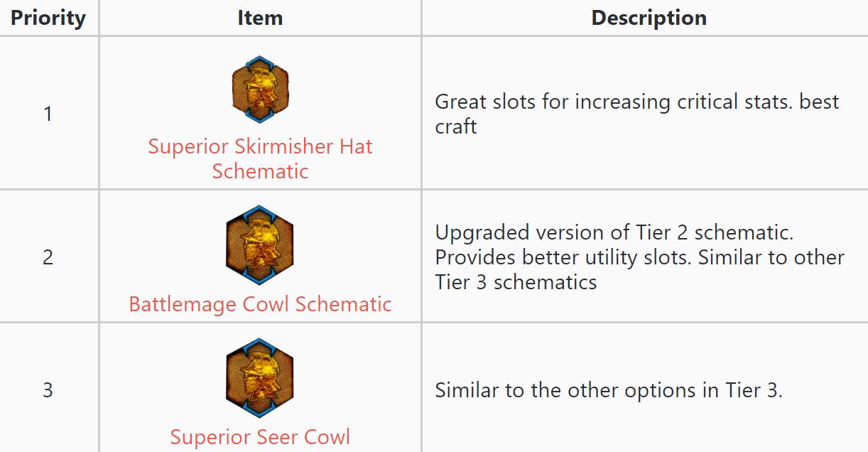Open the Superior Skirmisher Hat Schematic link

[260, 147]
